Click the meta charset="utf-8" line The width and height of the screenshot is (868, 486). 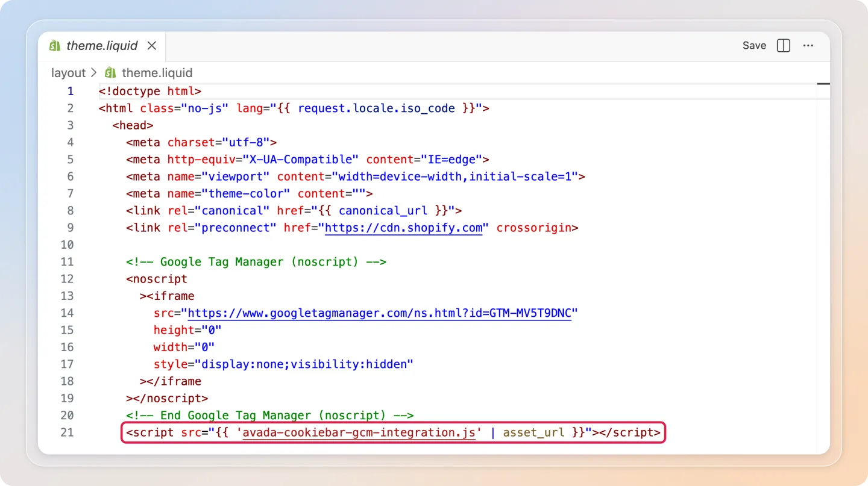point(201,143)
